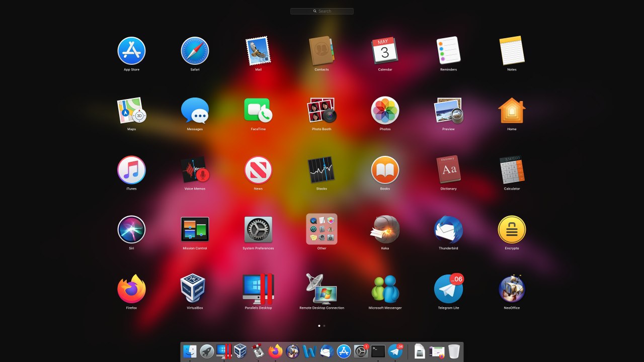This screenshot has height=362, width=644.
Task: Launch the Maps app
Action: [x=131, y=110]
